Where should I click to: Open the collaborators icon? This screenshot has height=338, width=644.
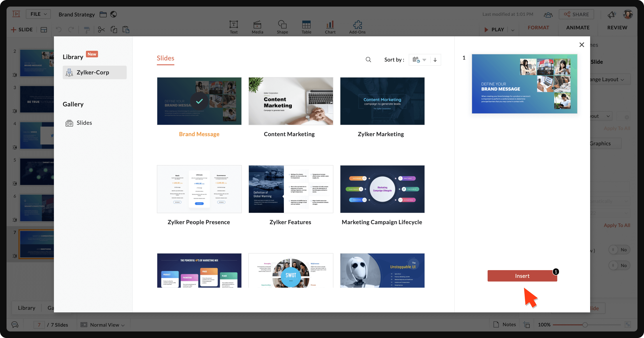[x=548, y=14]
